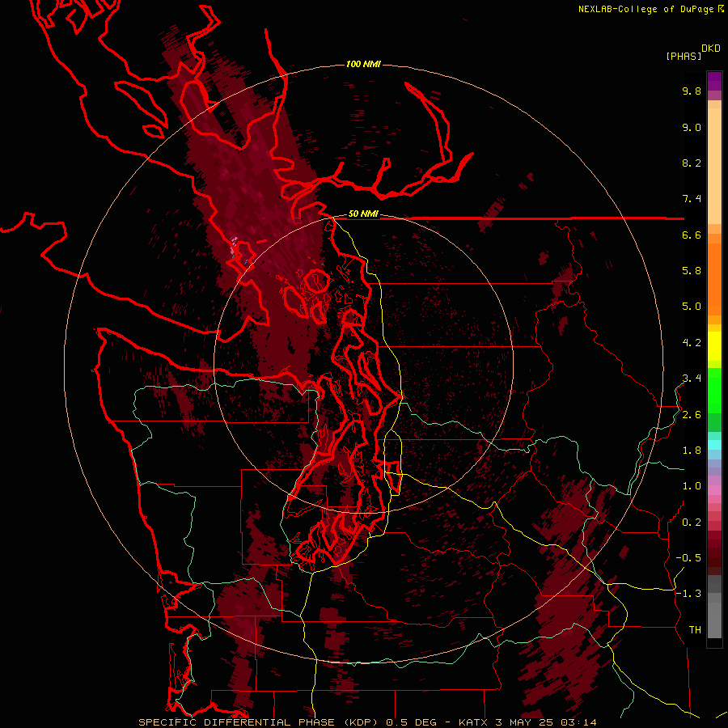Click the 3.4 scale value
728x728 pixels.
click(692, 379)
